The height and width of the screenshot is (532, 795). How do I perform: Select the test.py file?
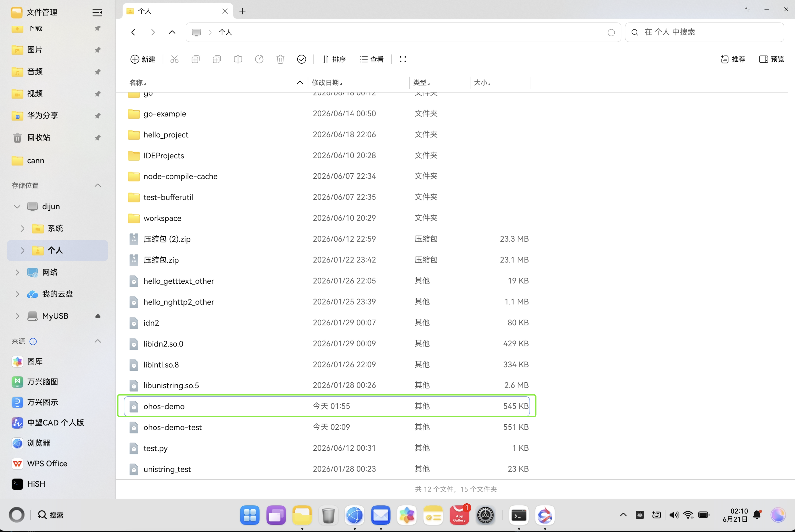(x=327, y=448)
